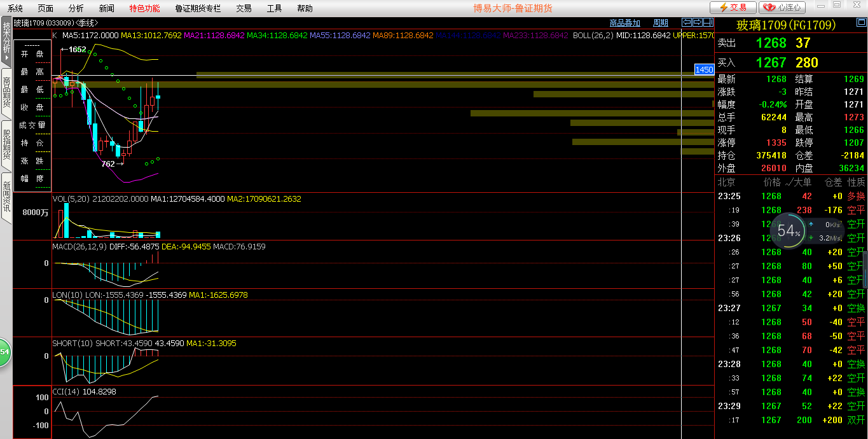Click the 总手 value 62244
Screen dimensions: 868x439
(x=773, y=117)
